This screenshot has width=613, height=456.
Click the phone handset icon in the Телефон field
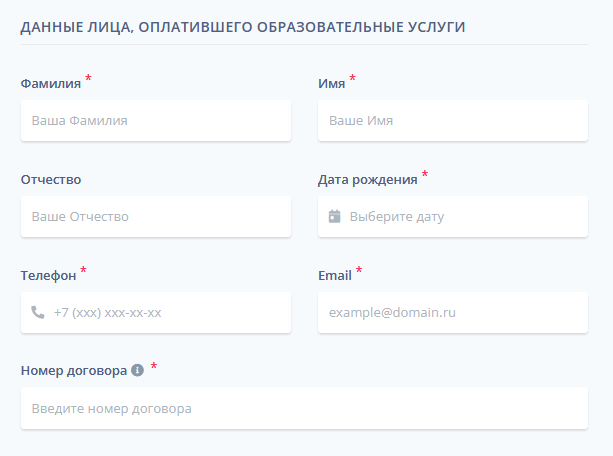click(38, 312)
